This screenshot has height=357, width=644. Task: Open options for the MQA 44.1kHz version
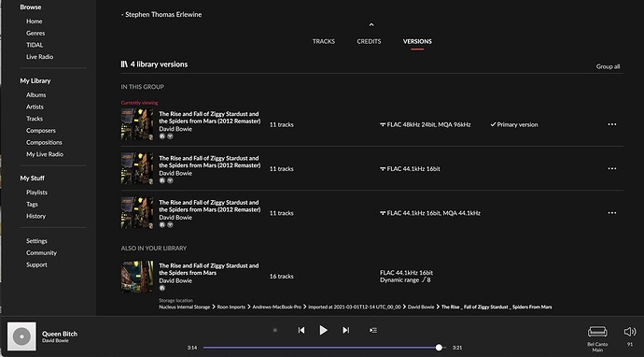tap(612, 213)
